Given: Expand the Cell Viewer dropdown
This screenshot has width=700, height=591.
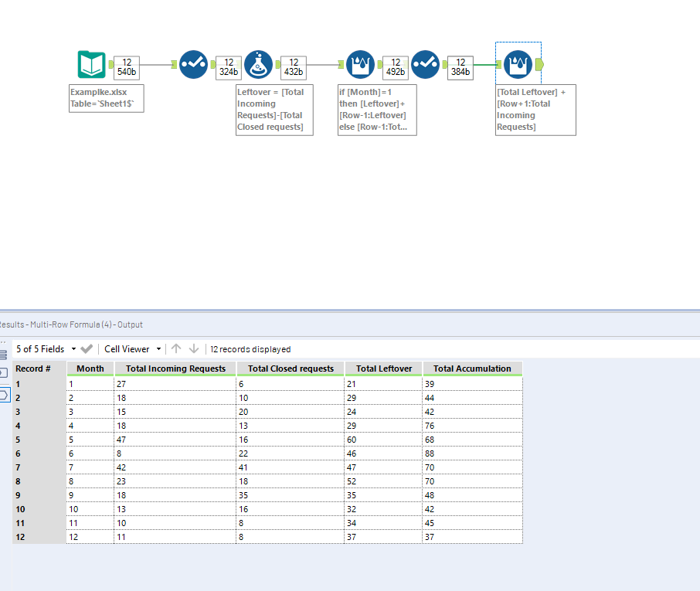Looking at the screenshot, I should tap(133, 349).
